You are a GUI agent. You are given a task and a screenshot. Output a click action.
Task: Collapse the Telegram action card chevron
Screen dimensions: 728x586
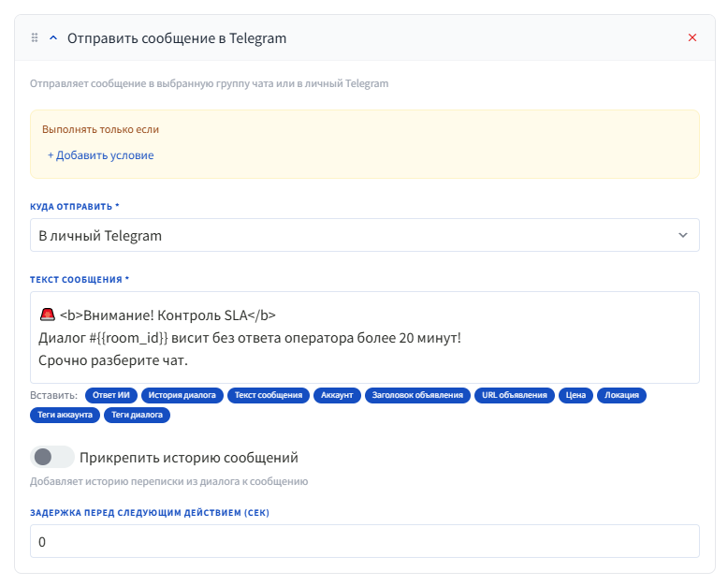click(53, 37)
